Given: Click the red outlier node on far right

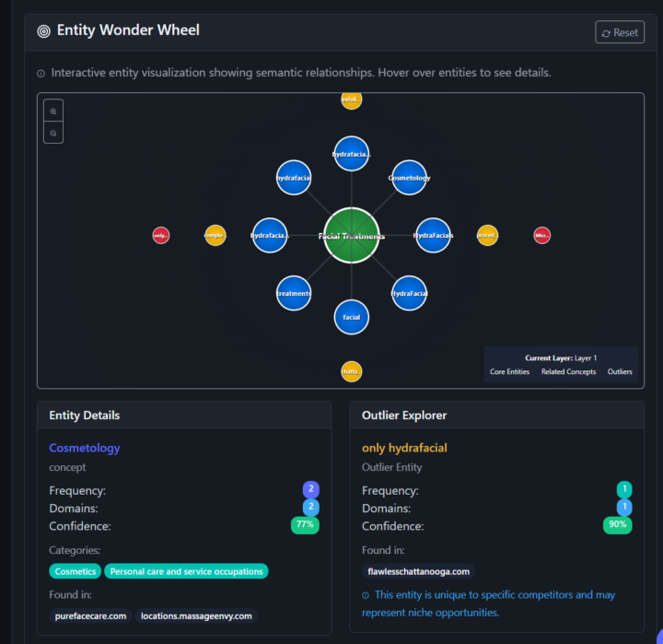Looking at the screenshot, I should coord(541,236).
